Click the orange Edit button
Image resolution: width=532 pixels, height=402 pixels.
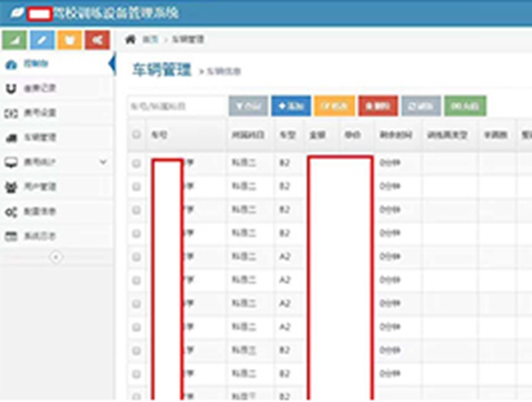click(x=334, y=106)
